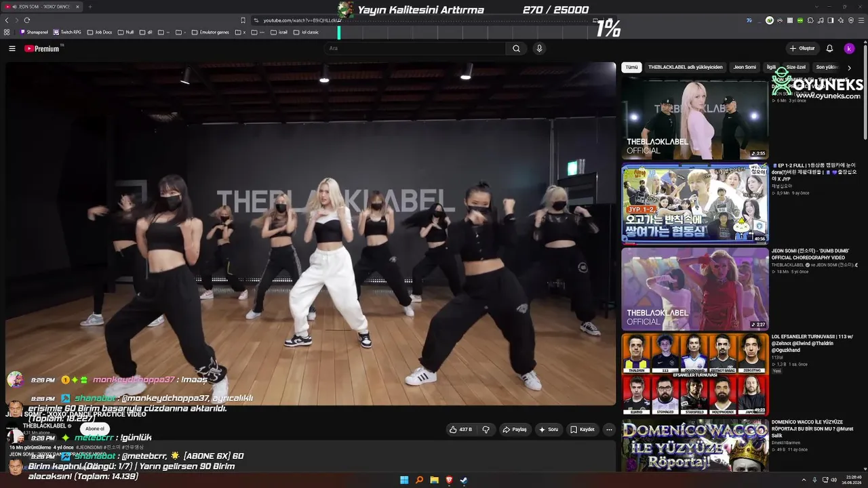Open the browser extensions puzzle icon
The height and width of the screenshot is (488, 868).
[x=810, y=20]
